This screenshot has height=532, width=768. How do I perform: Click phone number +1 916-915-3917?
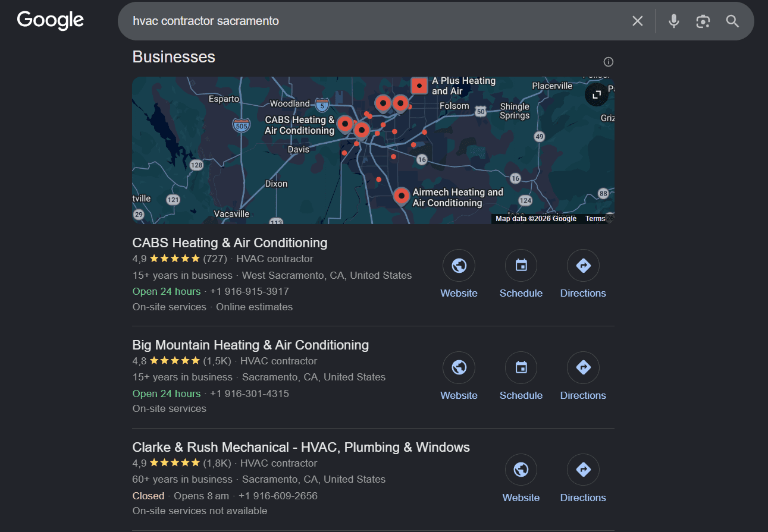(249, 291)
